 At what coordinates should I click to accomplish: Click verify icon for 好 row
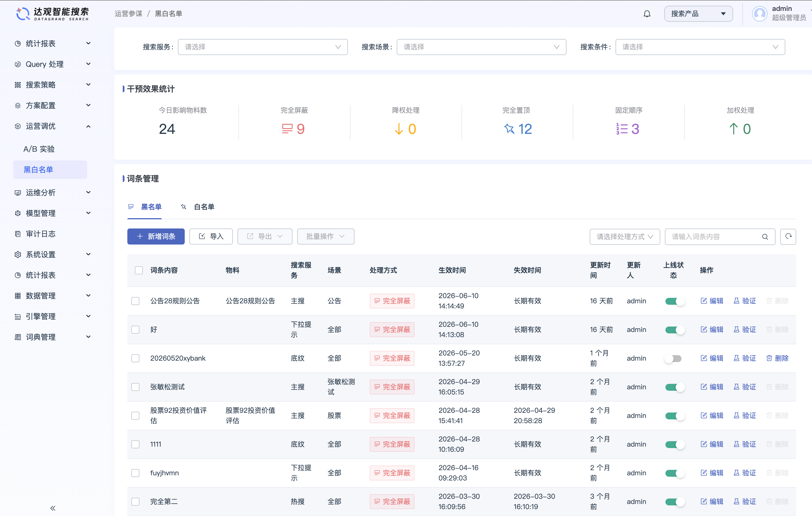click(737, 329)
